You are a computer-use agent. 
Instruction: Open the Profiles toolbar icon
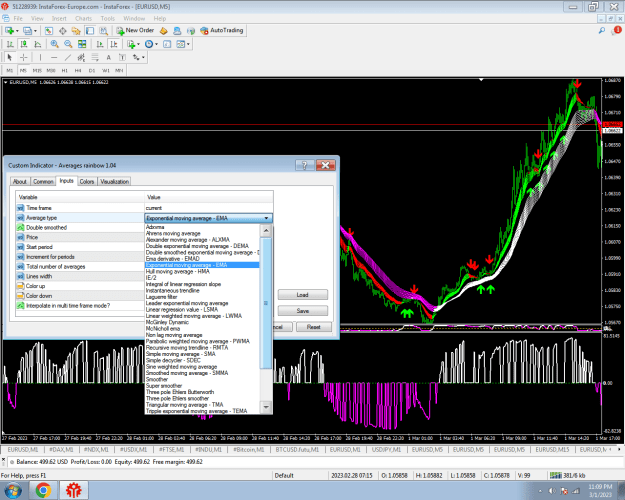27,31
